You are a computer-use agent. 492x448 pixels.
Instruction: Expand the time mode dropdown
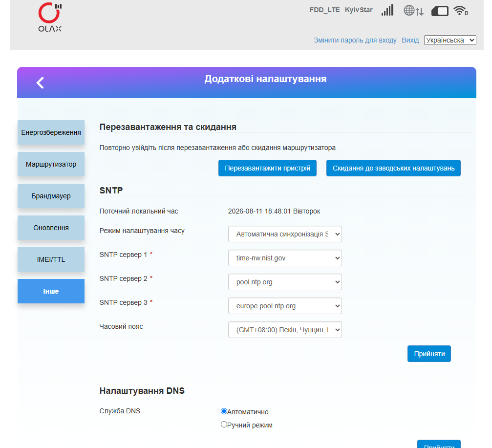[285, 234]
